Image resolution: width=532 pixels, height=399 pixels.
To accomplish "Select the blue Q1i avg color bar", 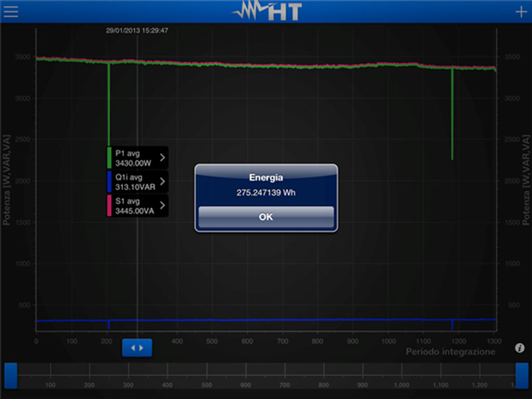I will (x=110, y=182).
